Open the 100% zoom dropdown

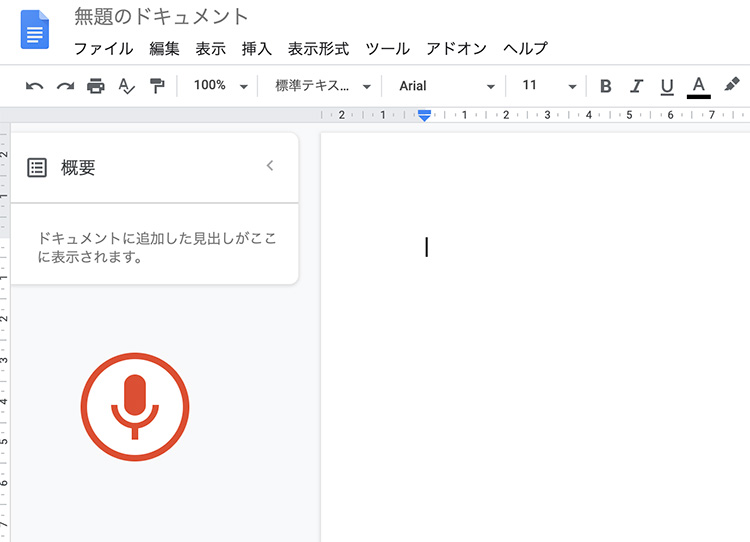click(x=221, y=86)
